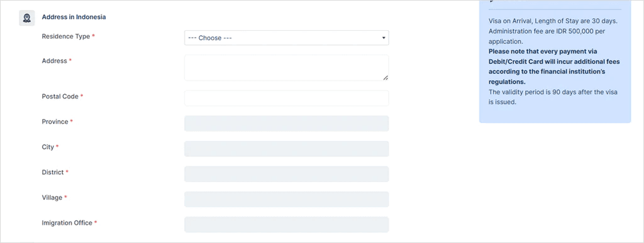Click the Village label text
644x243 pixels.
pos(52,198)
